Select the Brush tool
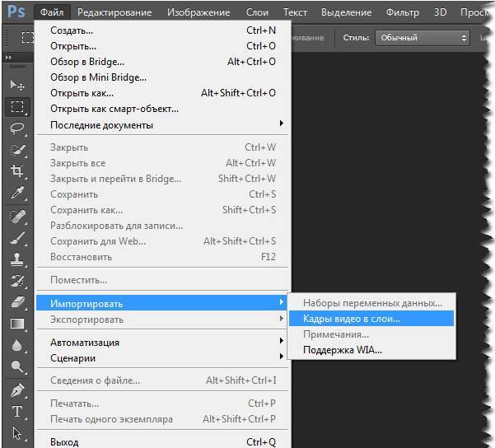This screenshot has width=495, height=448. [x=17, y=238]
